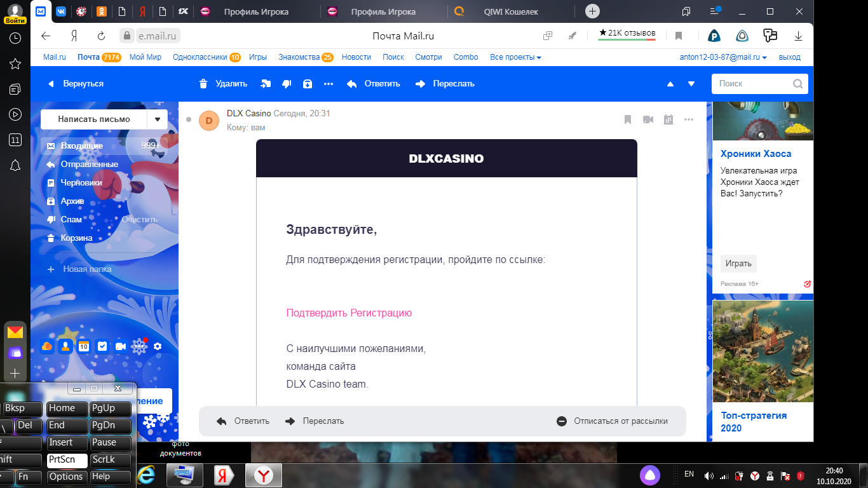
Task: Open video calls icon in mail sidebar
Action: click(120, 346)
